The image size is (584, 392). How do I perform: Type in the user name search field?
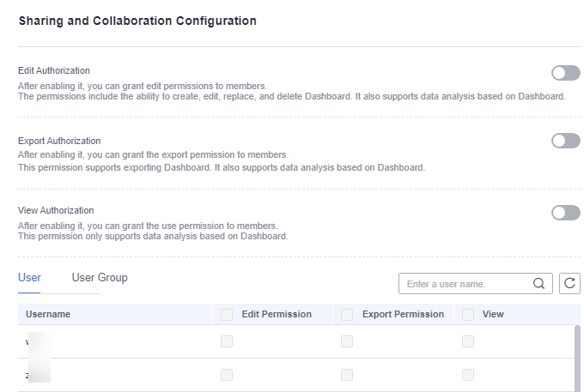point(464,284)
